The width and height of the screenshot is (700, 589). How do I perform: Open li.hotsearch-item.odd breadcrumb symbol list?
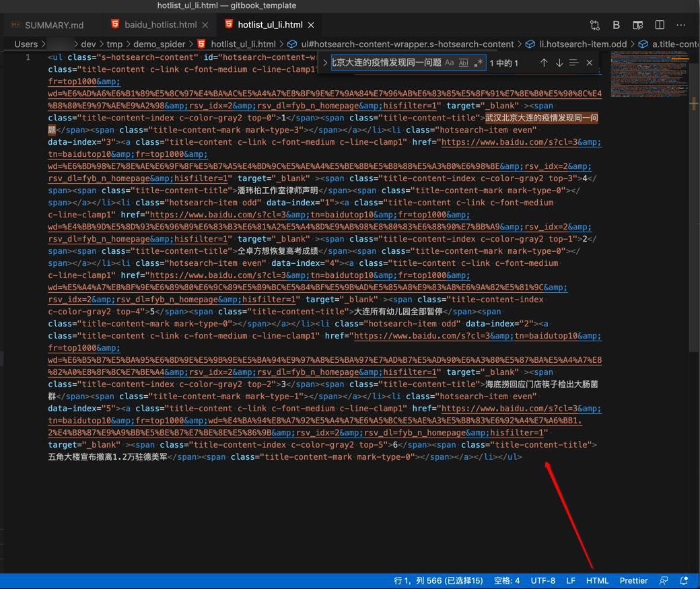583,44
